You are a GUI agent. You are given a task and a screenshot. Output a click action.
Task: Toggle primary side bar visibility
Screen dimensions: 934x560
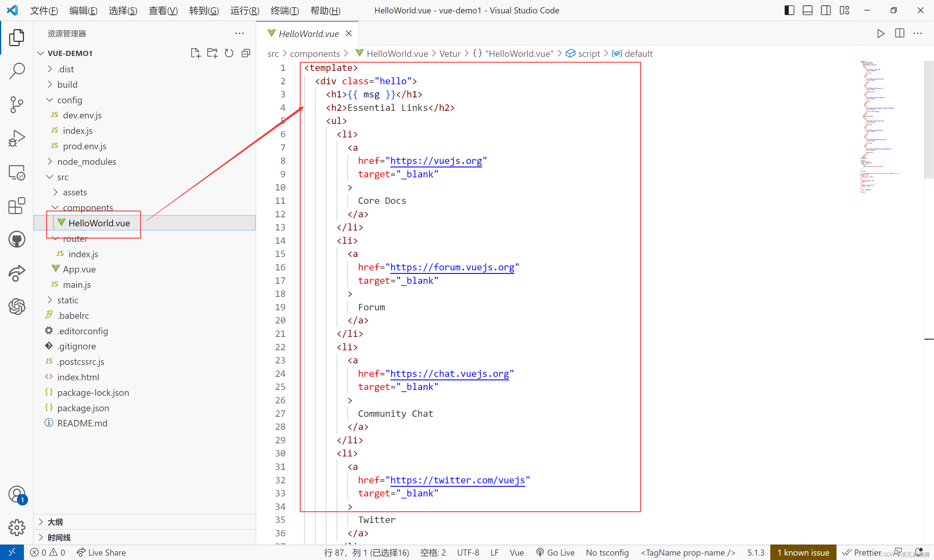click(x=789, y=10)
